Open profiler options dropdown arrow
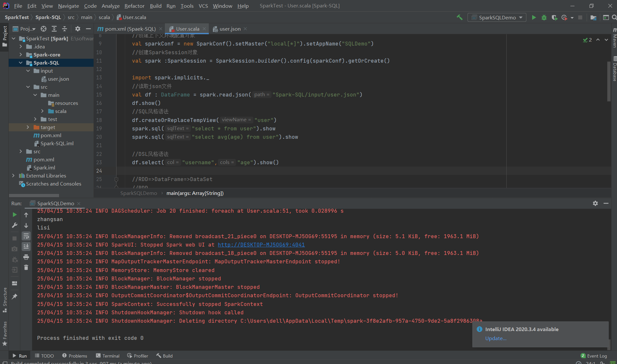 point(572,18)
